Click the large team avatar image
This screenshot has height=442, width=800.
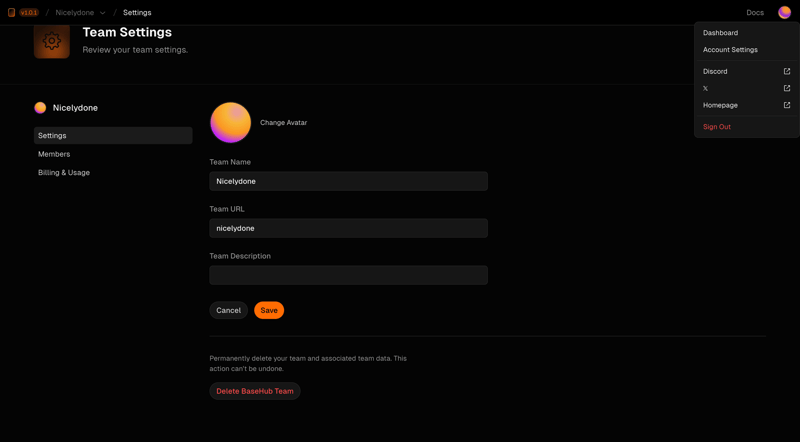pos(231,122)
